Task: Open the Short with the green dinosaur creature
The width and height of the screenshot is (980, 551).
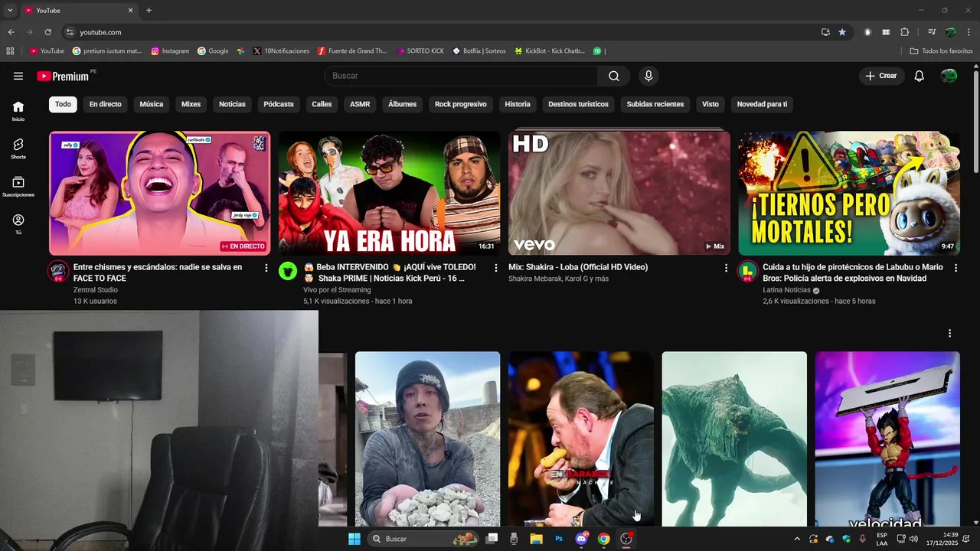Action: [x=734, y=439]
